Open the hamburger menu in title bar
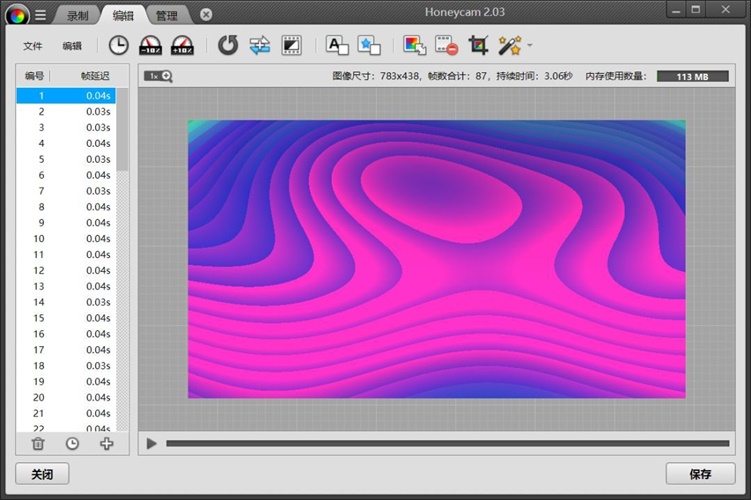This screenshot has width=751, height=500. pyautogui.click(x=40, y=15)
